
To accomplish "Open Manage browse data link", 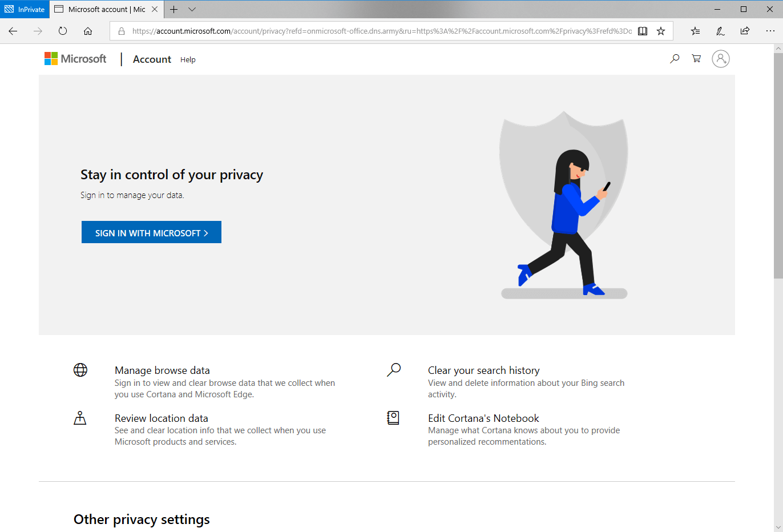I will pyautogui.click(x=162, y=370).
